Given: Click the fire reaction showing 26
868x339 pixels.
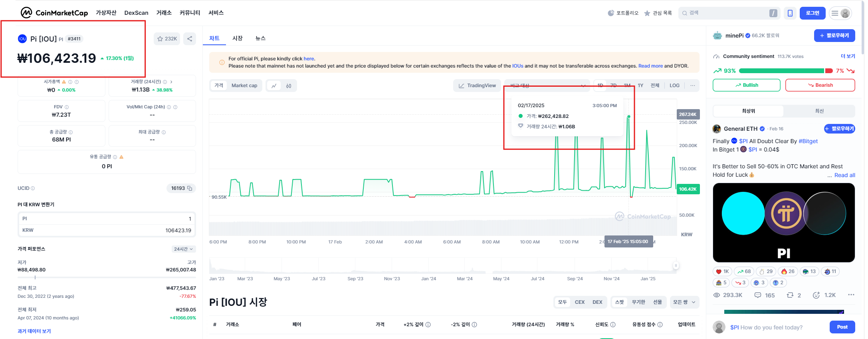Looking at the screenshot, I should tap(788, 271).
